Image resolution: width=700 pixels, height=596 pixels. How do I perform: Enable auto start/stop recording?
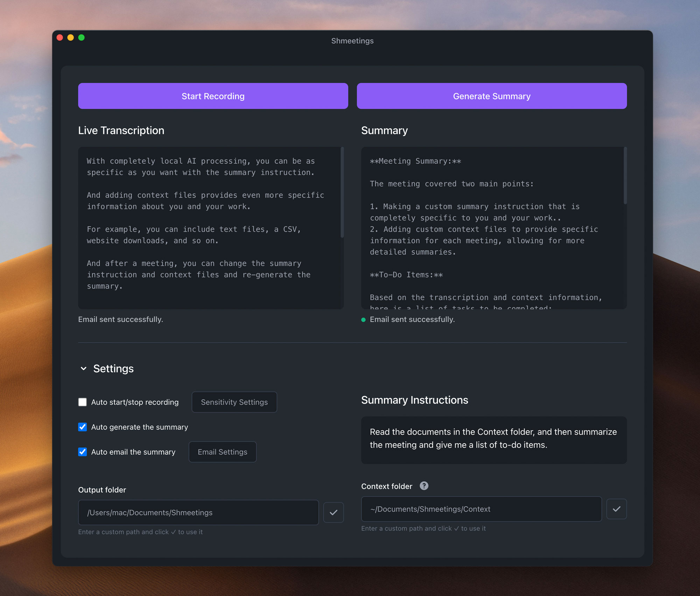[x=82, y=402]
